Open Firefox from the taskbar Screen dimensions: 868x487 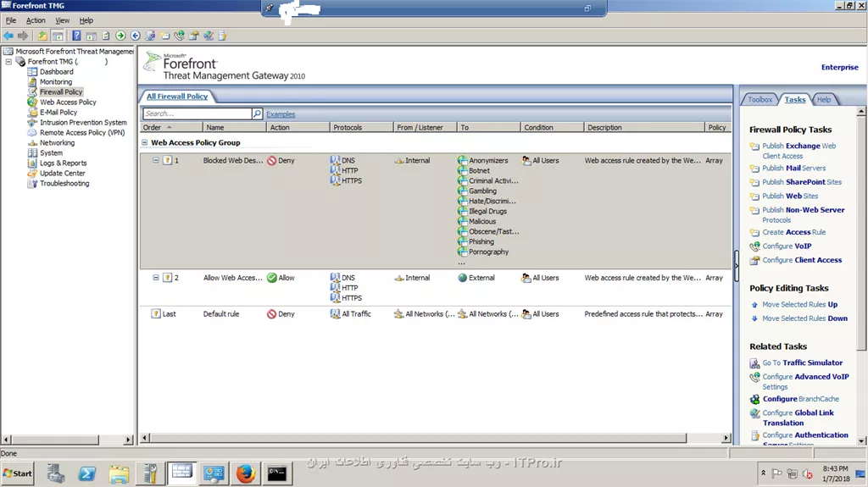(x=245, y=473)
